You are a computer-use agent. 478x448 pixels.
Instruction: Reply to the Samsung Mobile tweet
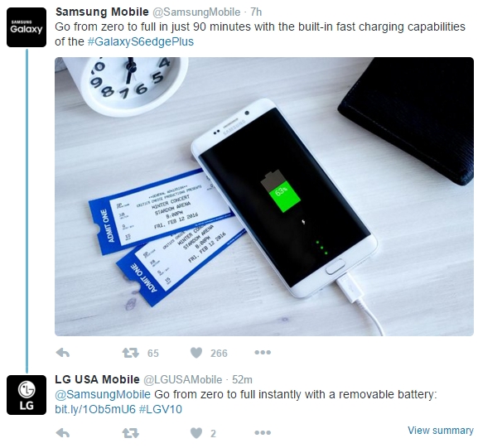(63, 353)
